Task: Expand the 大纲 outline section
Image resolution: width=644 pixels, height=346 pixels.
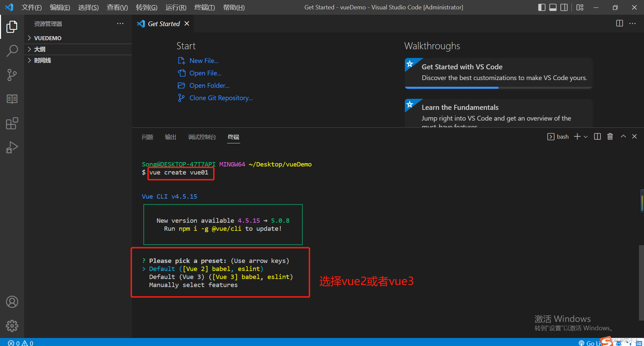Action: point(78,49)
